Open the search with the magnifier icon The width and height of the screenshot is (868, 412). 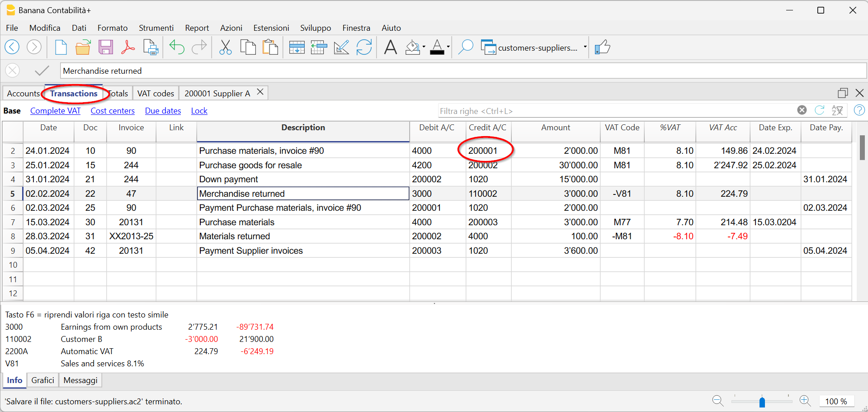click(x=466, y=47)
